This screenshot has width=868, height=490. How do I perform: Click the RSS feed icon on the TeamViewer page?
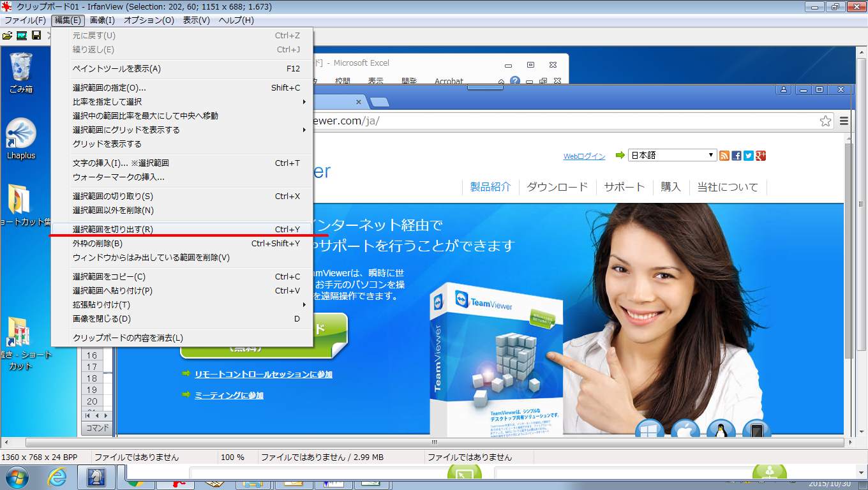(x=724, y=156)
